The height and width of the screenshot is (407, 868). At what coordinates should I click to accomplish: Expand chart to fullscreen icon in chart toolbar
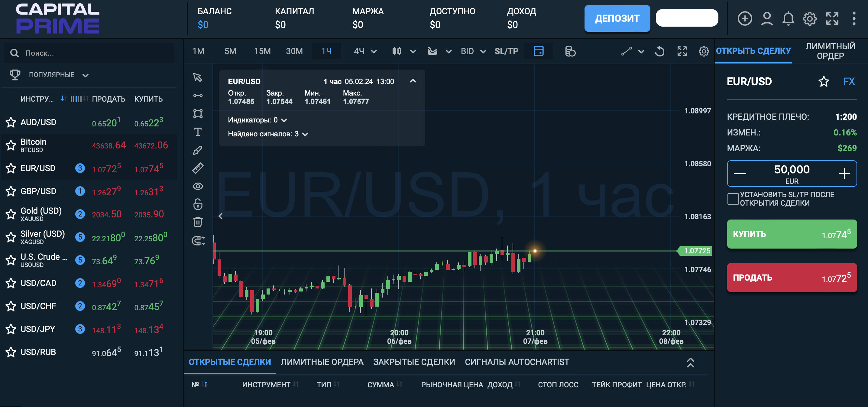682,51
